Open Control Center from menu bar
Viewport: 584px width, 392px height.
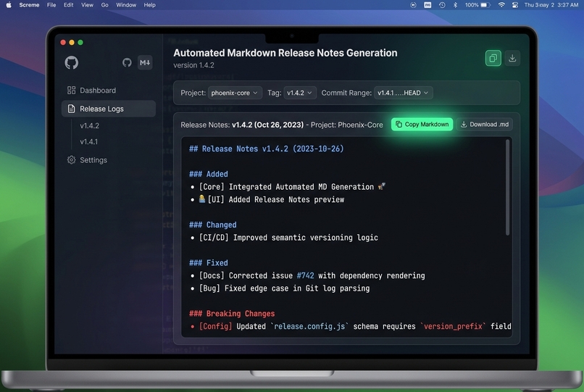point(515,5)
